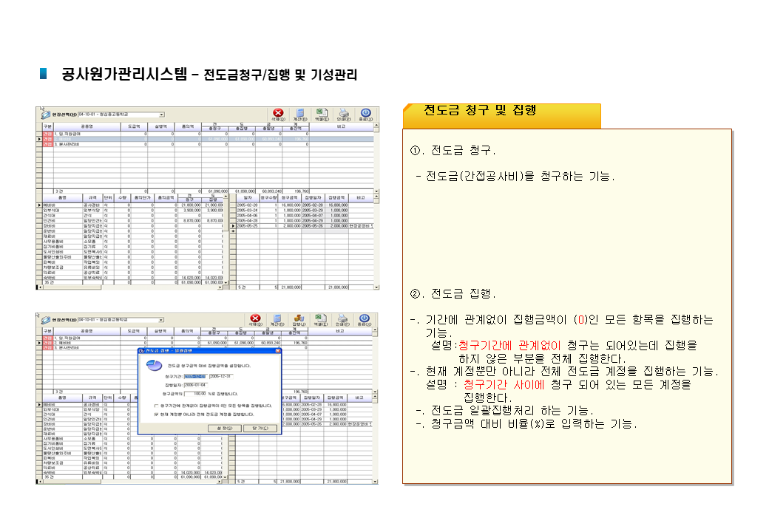Viewport: 769px width, 532px height.
Task: Click 종료(X) exit icon in the top screenshot
Action: click(x=365, y=113)
